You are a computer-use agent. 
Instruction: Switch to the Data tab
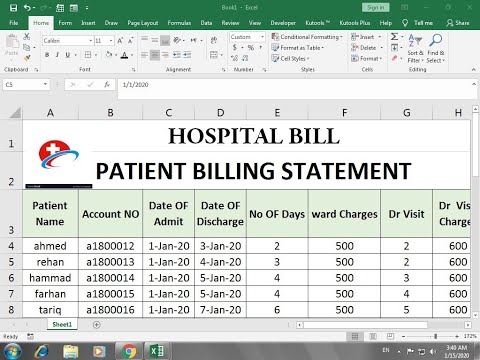click(x=206, y=23)
